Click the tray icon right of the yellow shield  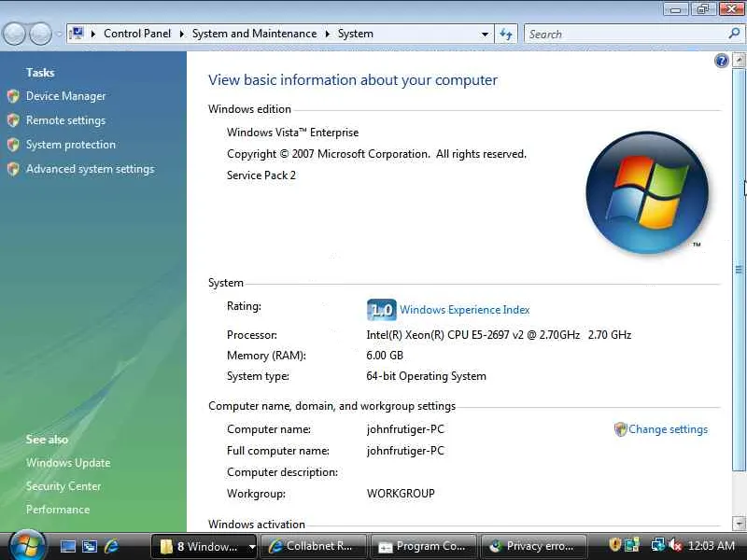pos(632,545)
